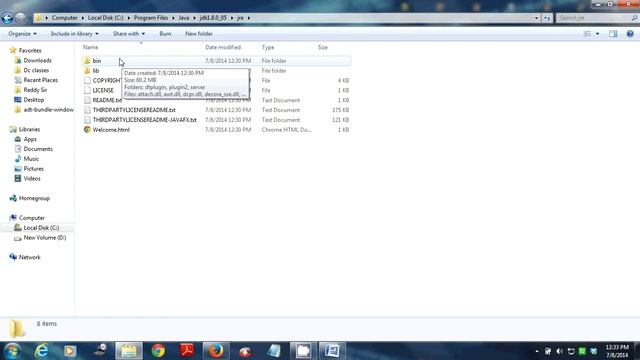Viewport: 640px width, 360px height.
Task: Toggle the preview pane
Action: (613, 34)
